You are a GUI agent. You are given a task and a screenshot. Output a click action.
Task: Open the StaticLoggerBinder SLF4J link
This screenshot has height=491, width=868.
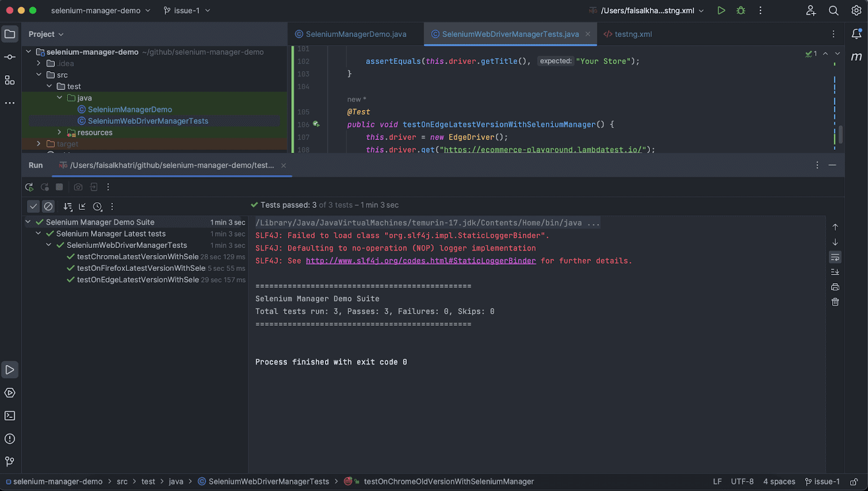(421, 260)
